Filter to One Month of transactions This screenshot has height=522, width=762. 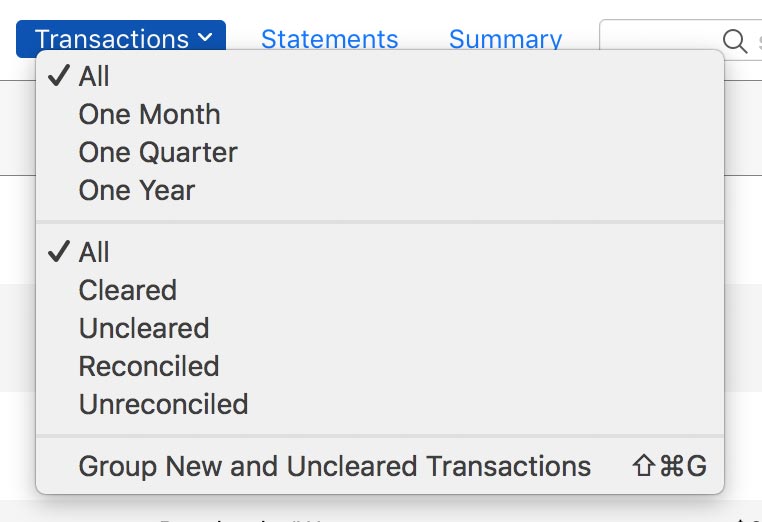pyautogui.click(x=149, y=115)
